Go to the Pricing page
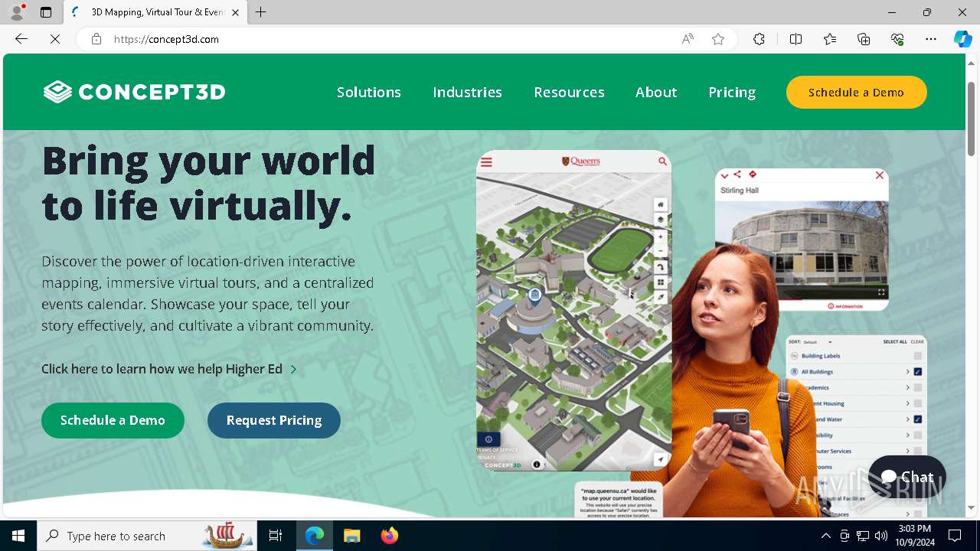The width and height of the screenshot is (980, 551). (x=732, y=92)
